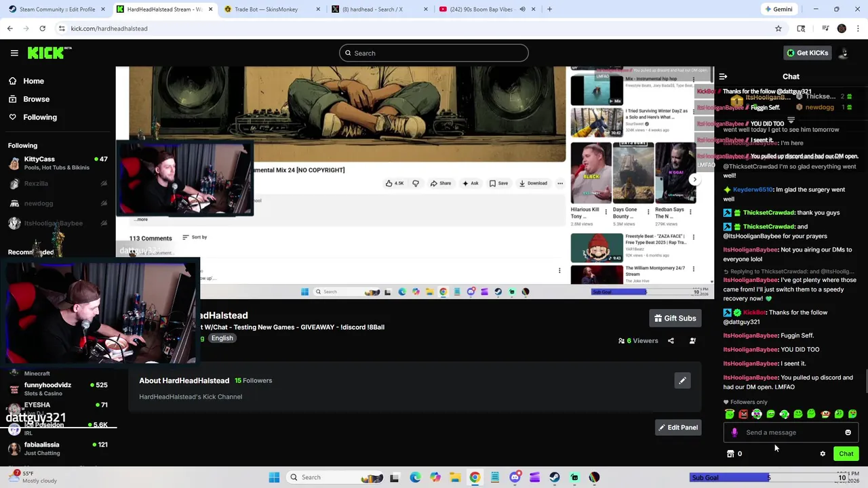Click the 15 Followers count
The image size is (868, 488).
(253, 381)
